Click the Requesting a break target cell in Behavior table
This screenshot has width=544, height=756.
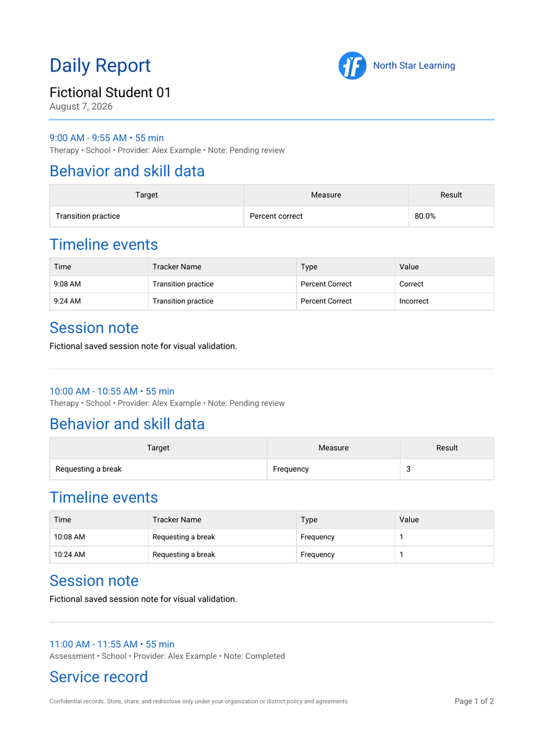(x=159, y=469)
